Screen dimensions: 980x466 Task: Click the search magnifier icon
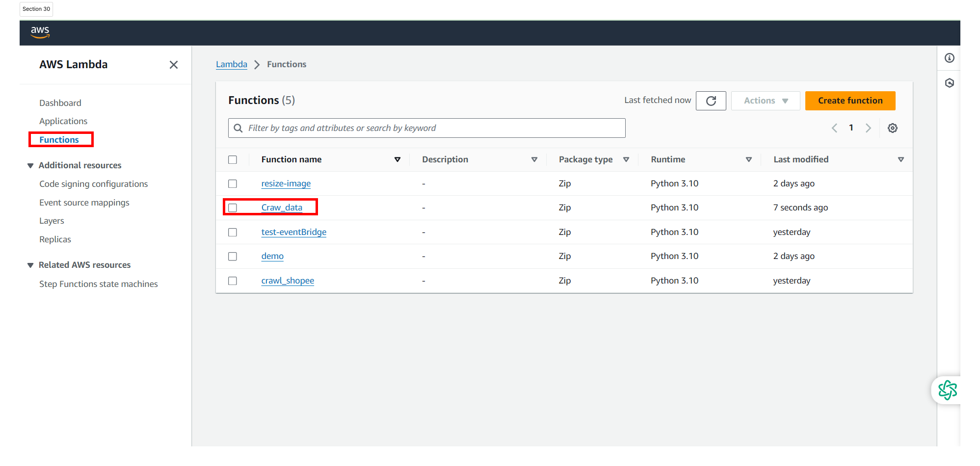pyautogui.click(x=238, y=128)
